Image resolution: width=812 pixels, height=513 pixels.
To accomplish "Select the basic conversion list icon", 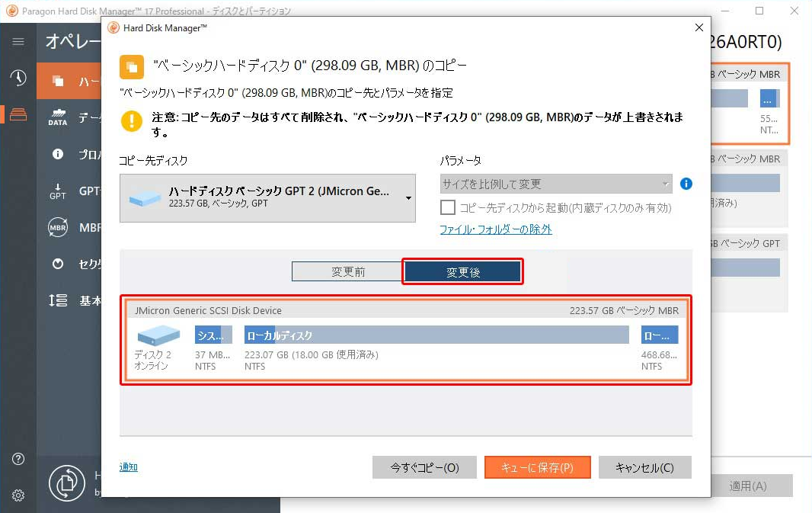I will point(57,300).
